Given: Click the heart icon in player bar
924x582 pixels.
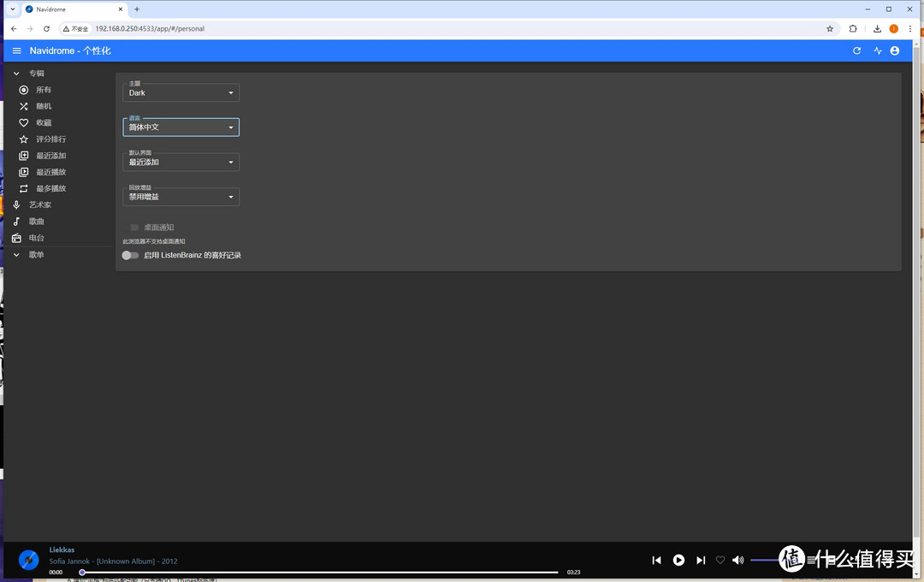Looking at the screenshot, I should (x=720, y=560).
